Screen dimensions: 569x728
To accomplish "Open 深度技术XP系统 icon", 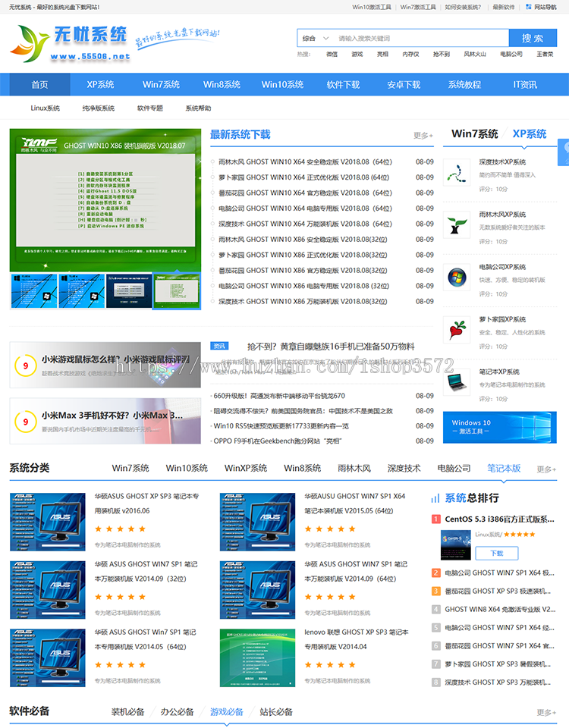I will click(457, 173).
